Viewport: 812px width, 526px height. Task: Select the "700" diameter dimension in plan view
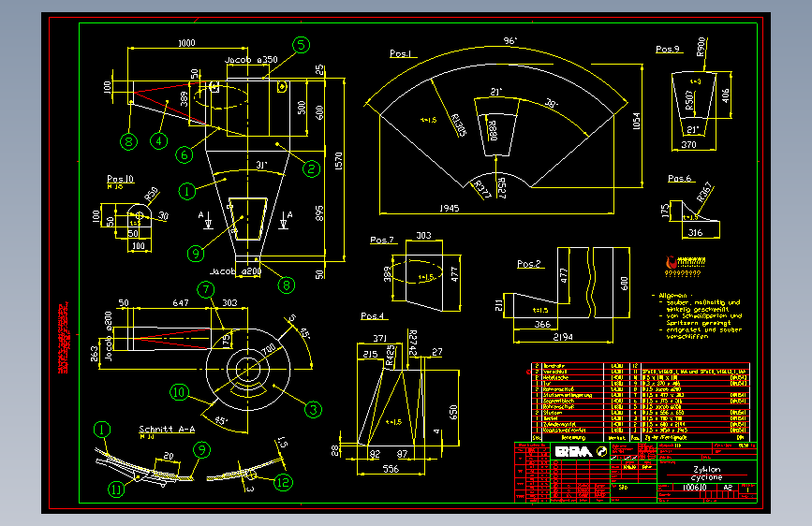(268, 349)
